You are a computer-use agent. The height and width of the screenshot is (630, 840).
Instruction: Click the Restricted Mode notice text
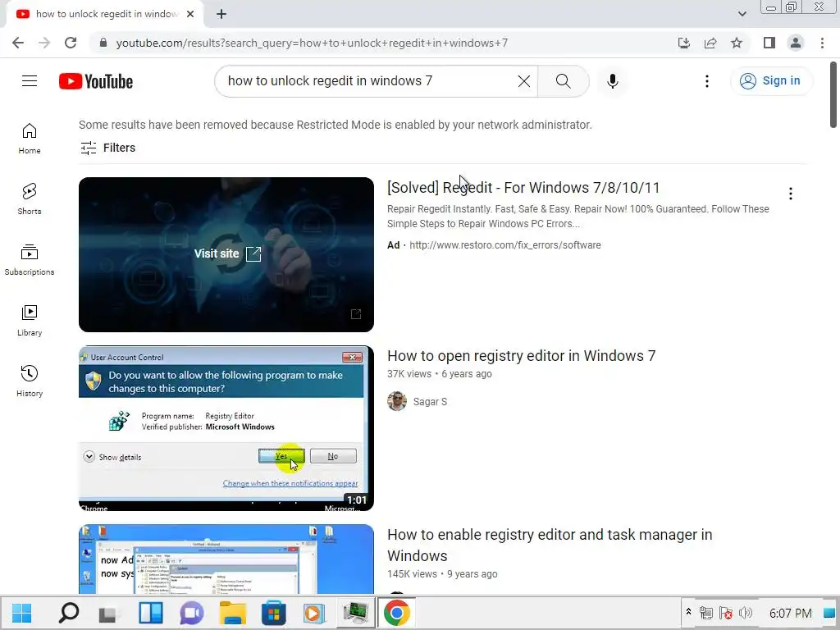point(336,125)
